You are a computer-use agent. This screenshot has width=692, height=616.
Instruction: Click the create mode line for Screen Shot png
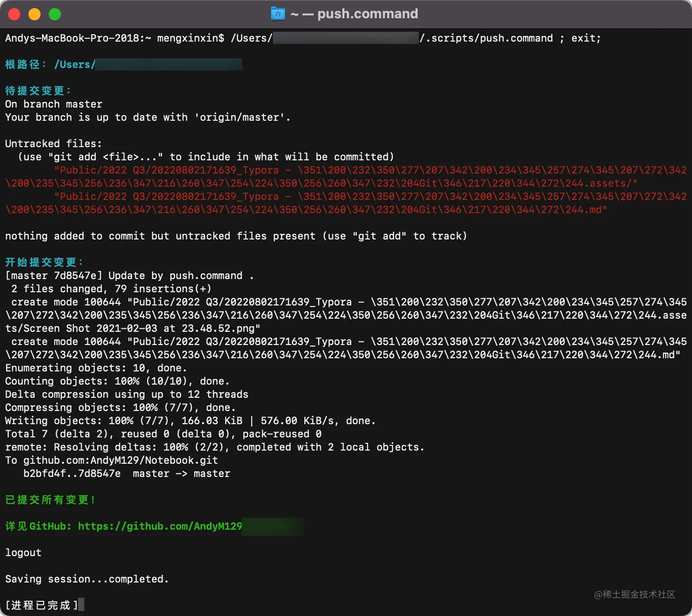(346, 315)
